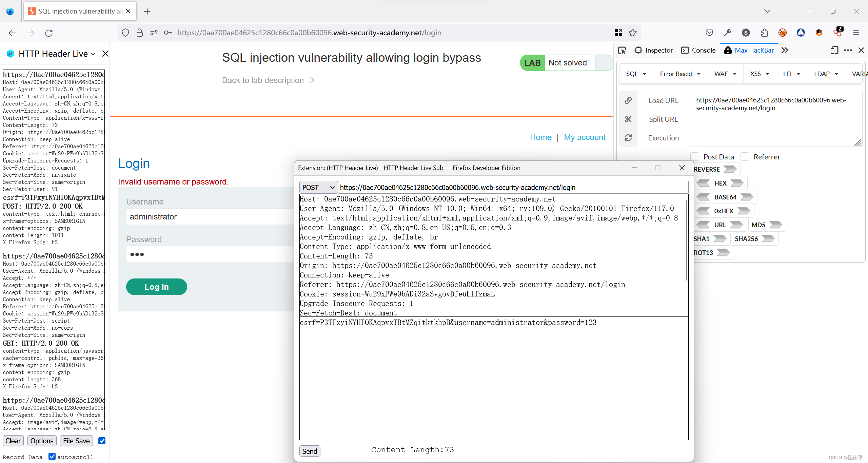The image size is (868, 463).
Task: Open the XSS dropdown menu
Action: (x=759, y=74)
